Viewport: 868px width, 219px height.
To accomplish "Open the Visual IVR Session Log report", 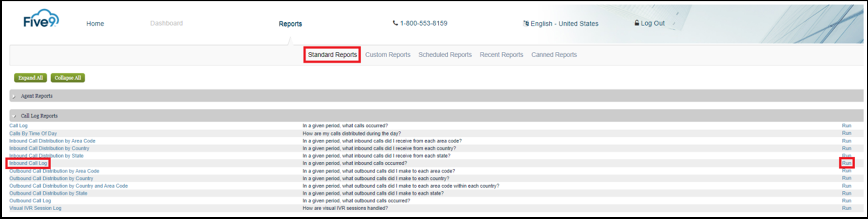I will [x=35, y=208].
